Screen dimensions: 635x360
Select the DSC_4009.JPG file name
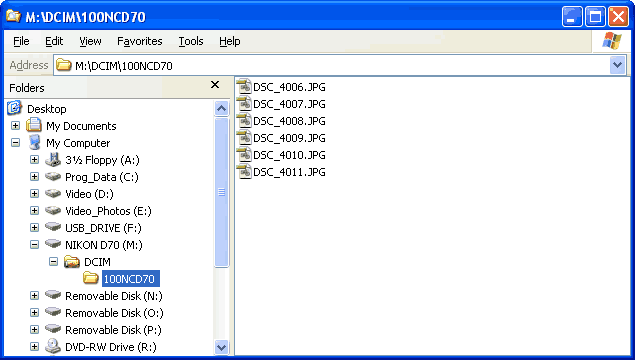[x=289, y=138]
